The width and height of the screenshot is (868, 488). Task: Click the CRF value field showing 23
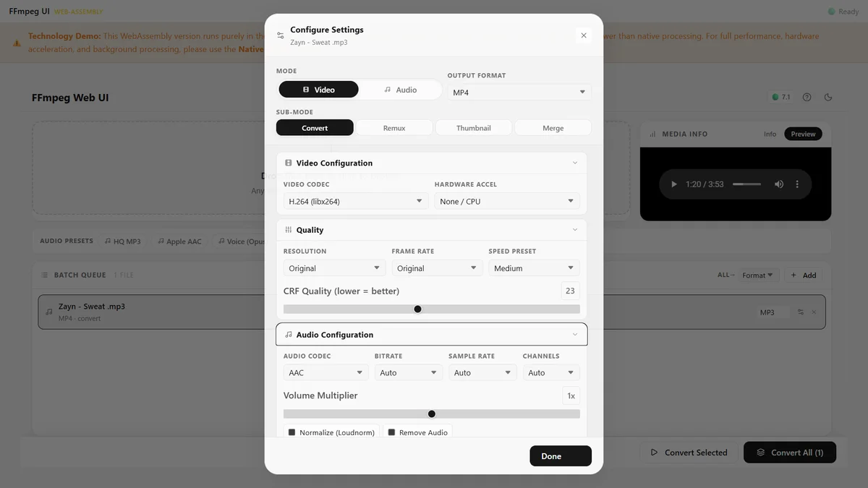click(x=570, y=291)
